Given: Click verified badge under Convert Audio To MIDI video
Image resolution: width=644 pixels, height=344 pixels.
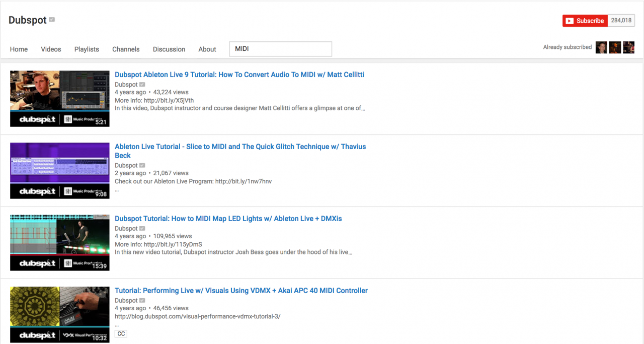Looking at the screenshot, I should pos(142,85).
